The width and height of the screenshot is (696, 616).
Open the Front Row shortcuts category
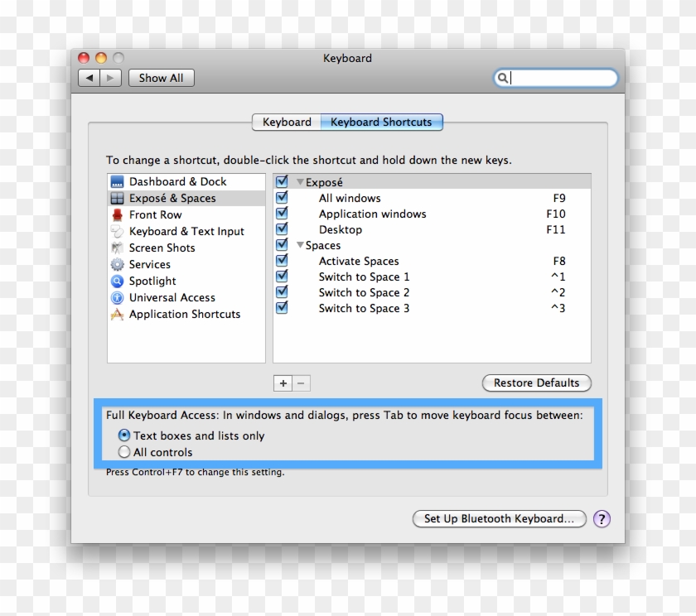click(x=154, y=214)
